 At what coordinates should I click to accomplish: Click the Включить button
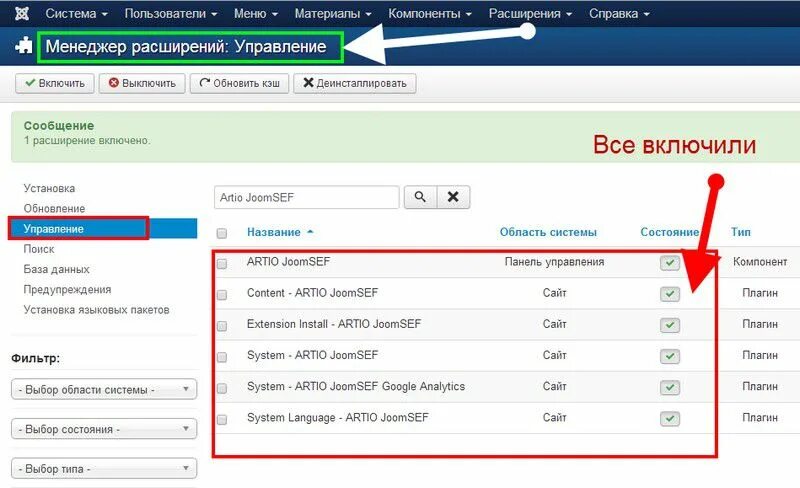[x=55, y=83]
